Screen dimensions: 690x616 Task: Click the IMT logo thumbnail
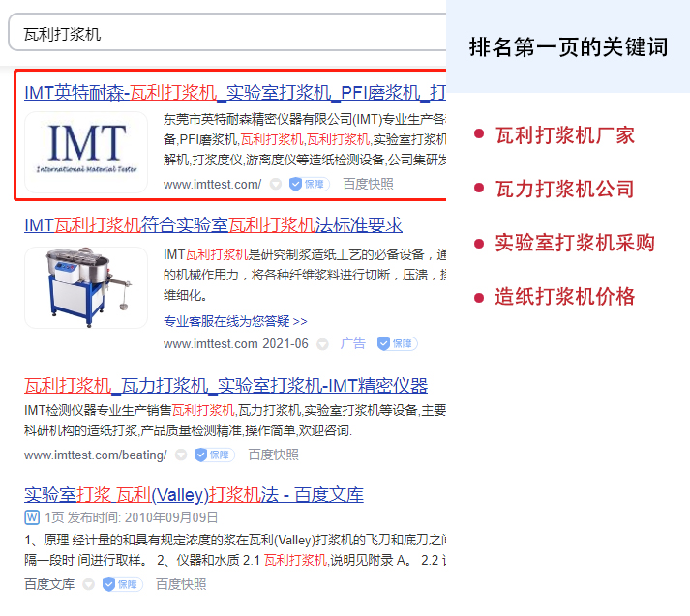pyautogui.click(x=86, y=150)
